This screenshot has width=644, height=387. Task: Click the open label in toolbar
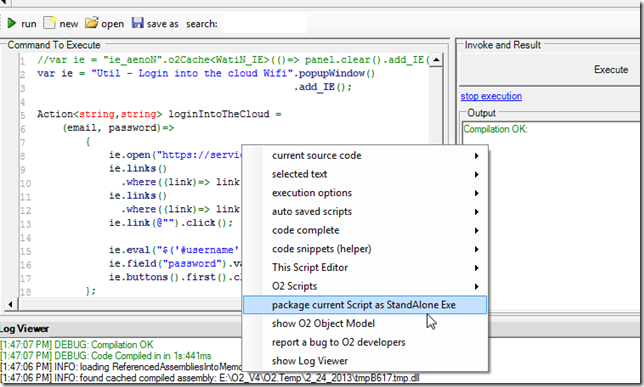tap(113, 24)
